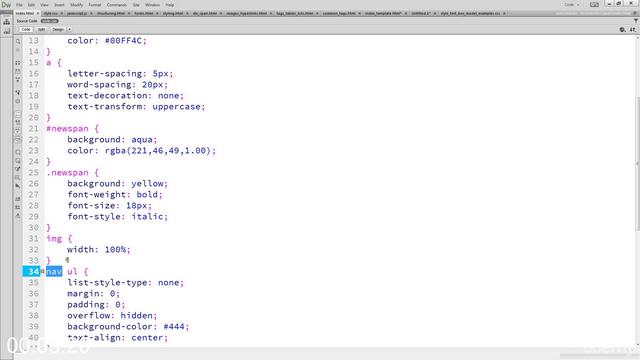
Task: Open the Open Documents list icon
Action: tap(18, 41)
